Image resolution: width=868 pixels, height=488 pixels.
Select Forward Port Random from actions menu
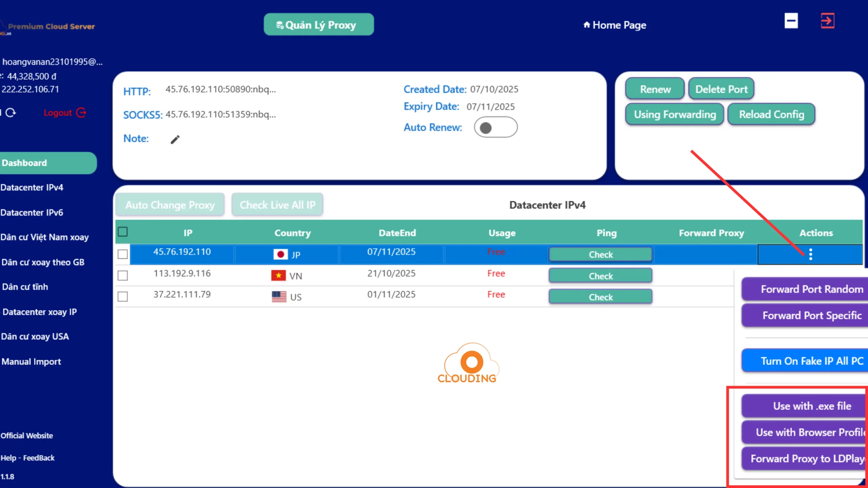(812, 289)
